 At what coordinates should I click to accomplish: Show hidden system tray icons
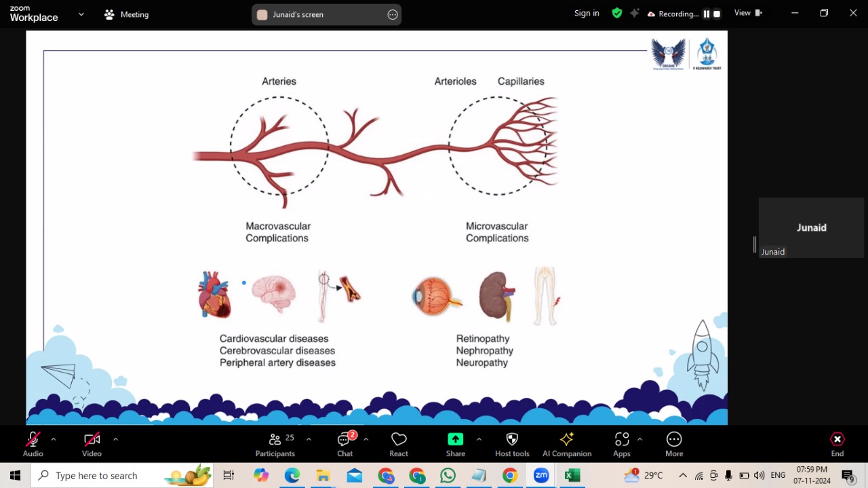tap(683, 475)
